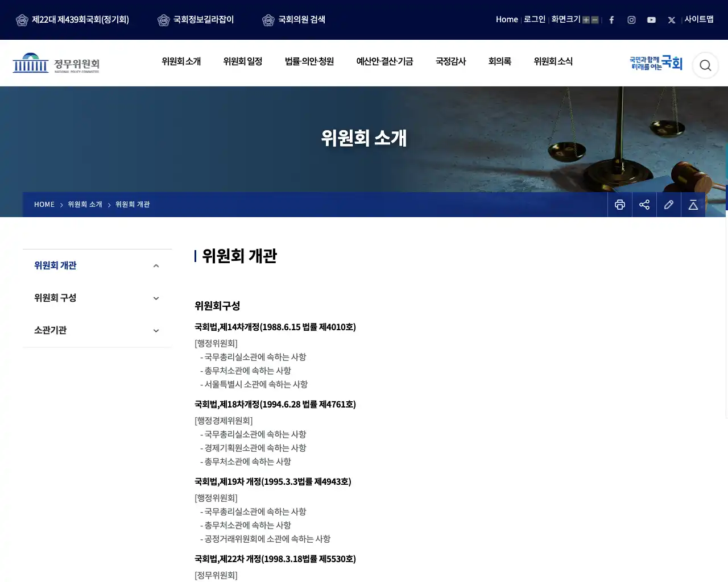Click the assembly emblem beside 제22대 제439회국회
This screenshot has height=582, width=728.
point(22,20)
